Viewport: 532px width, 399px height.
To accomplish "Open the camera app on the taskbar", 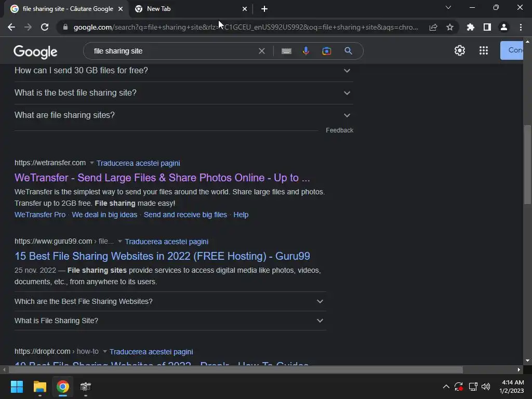I will 86,387.
